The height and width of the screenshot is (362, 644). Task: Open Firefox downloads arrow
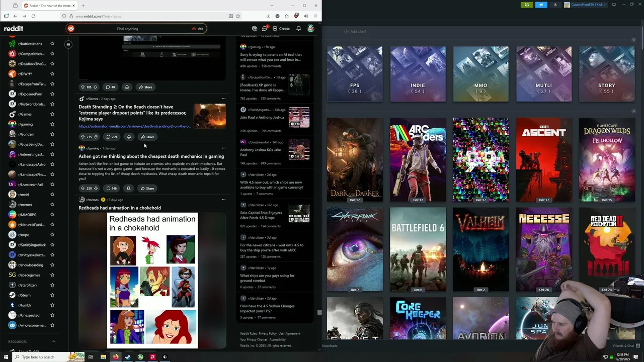point(268,16)
